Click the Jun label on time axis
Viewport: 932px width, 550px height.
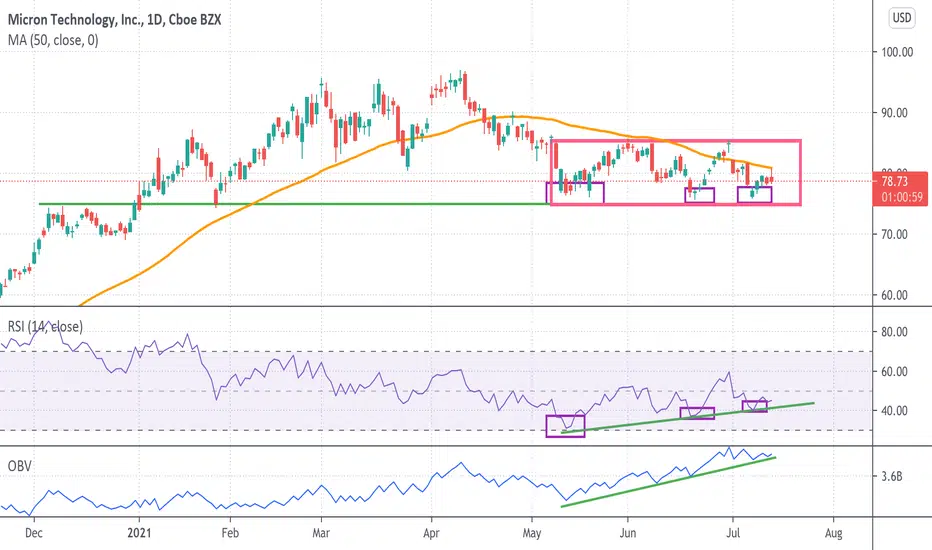pos(628,533)
